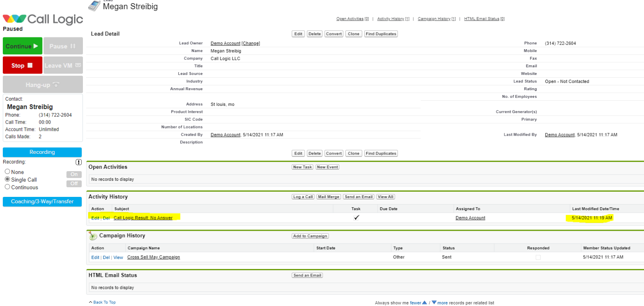This screenshot has height=306, width=644.
Task: Delete the Cross Sell May Campaign row
Action: click(x=106, y=258)
